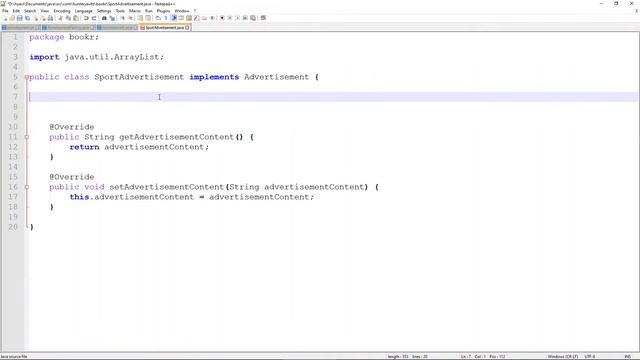640x360 pixels.
Task: Toggle synchronized horizontal scrolling icon
Action: click(x=148, y=18)
